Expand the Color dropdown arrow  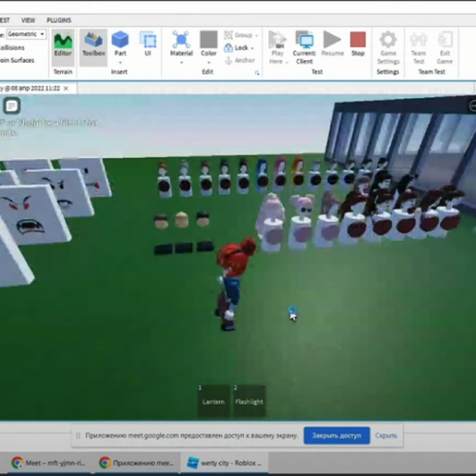(x=208, y=63)
